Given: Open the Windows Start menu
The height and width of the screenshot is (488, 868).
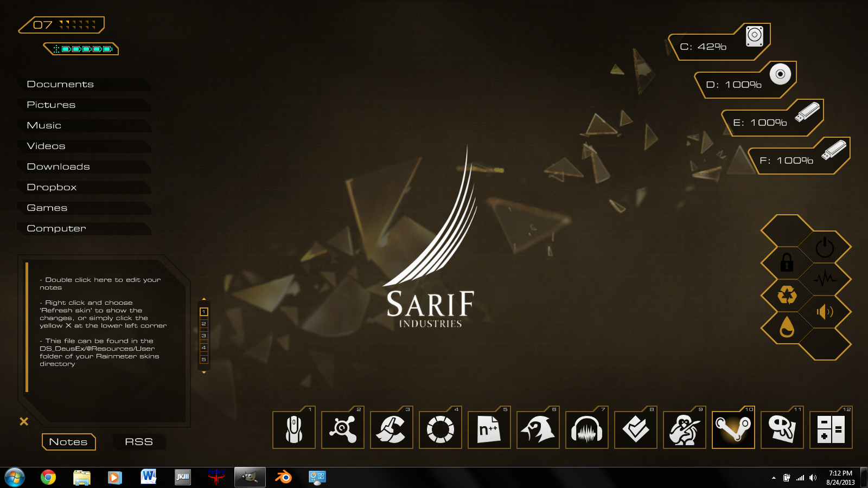Looking at the screenshot, I should [15, 478].
